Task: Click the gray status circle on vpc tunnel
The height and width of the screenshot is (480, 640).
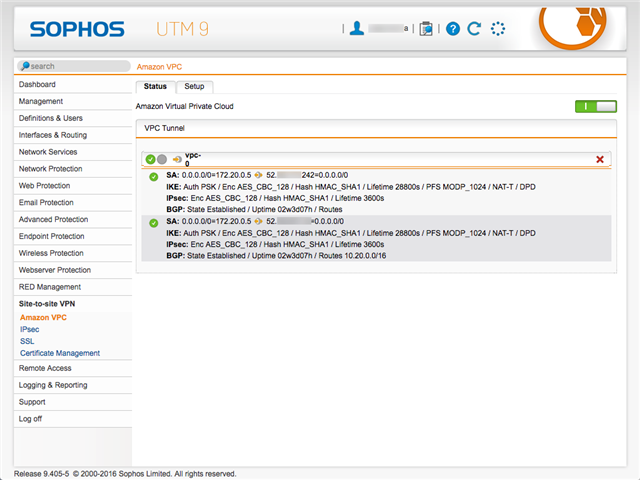Action: coord(161,159)
